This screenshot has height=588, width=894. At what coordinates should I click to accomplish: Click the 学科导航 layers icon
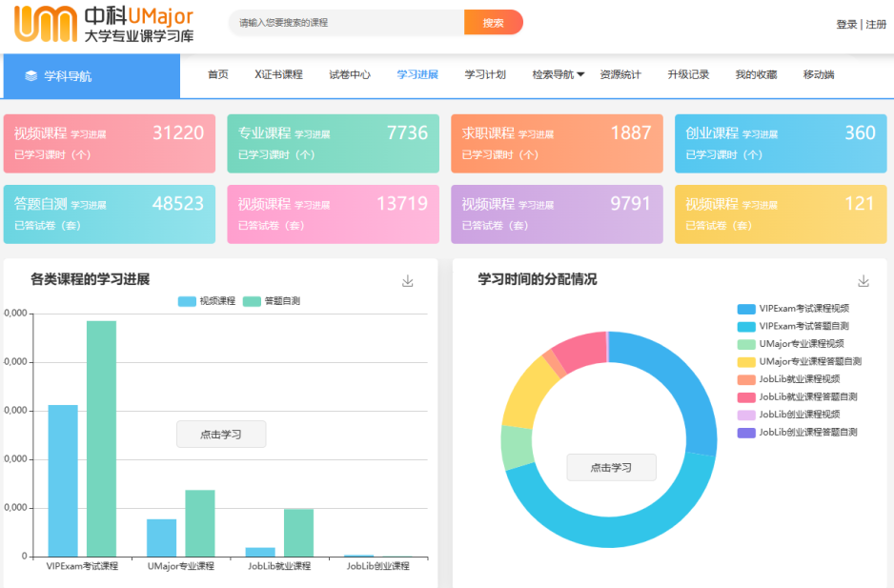click(x=30, y=76)
